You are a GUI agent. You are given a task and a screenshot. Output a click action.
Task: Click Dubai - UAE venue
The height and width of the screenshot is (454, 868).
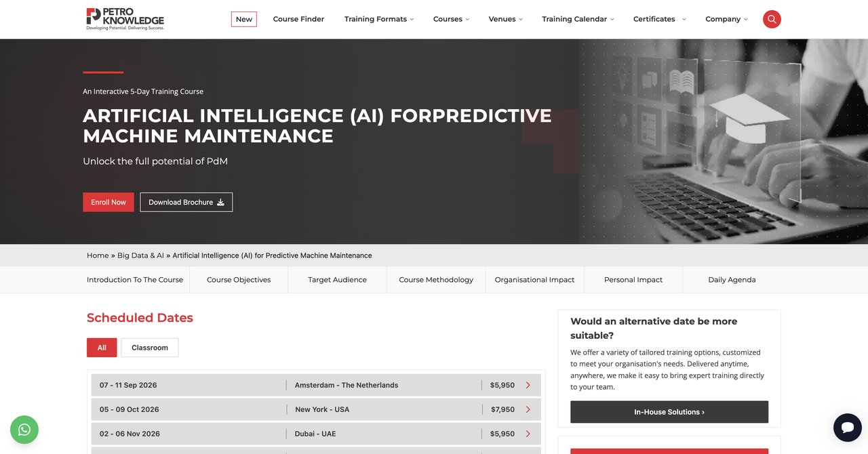[x=315, y=434]
